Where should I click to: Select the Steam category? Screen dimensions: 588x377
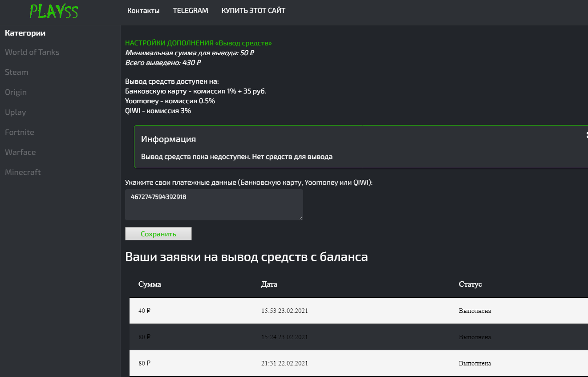pyautogui.click(x=16, y=72)
